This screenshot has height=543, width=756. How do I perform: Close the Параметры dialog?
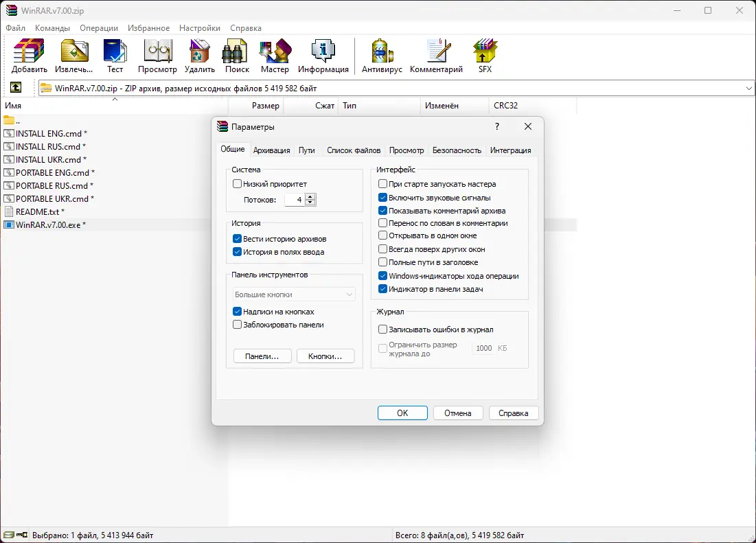click(528, 126)
